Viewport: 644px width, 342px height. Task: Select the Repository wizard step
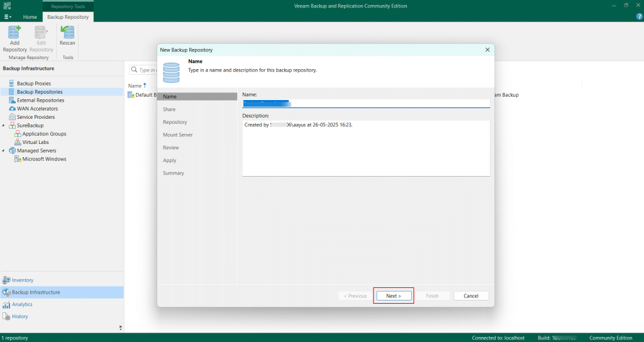tap(175, 122)
